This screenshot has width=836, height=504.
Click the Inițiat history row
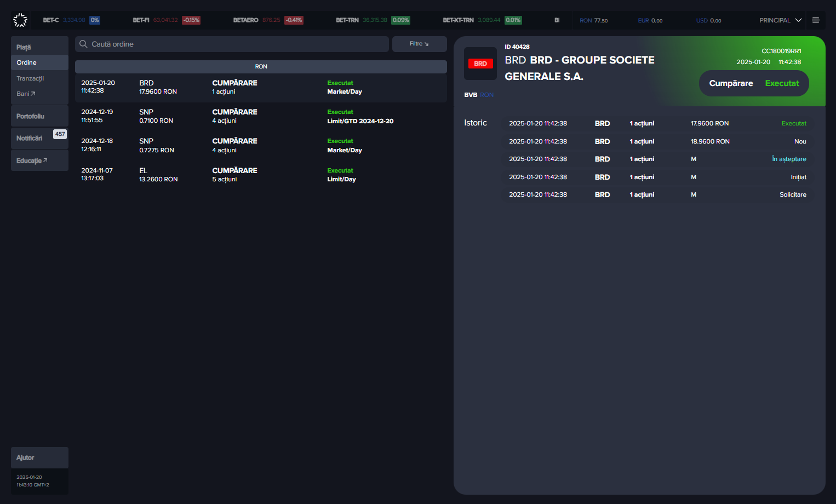657,177
